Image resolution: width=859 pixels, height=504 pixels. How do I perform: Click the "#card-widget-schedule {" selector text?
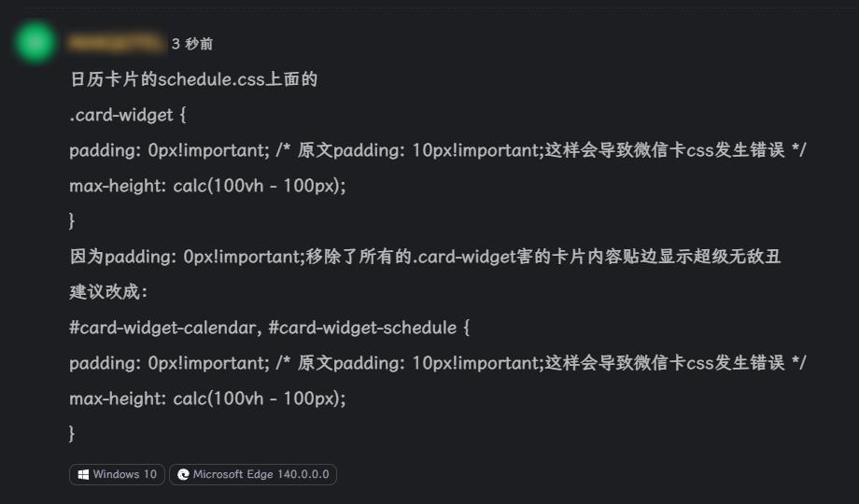click(x=369, y=328)
